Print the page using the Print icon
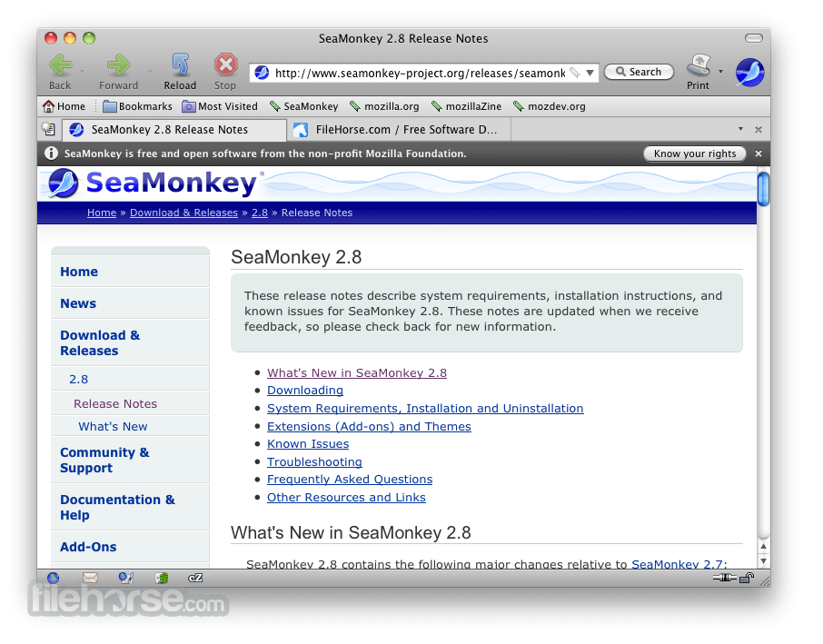 point(699,65)
